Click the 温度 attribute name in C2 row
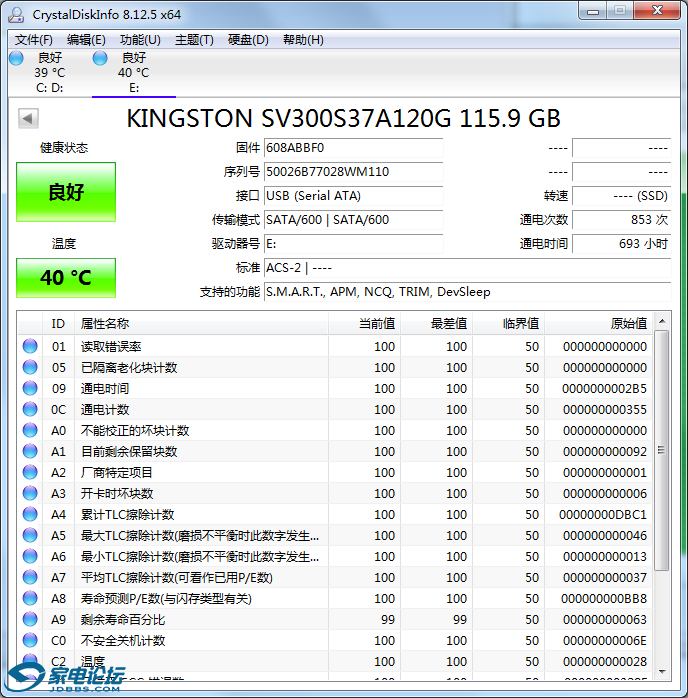Viewport: 688px width, 698px height. [x=93, y=661]
